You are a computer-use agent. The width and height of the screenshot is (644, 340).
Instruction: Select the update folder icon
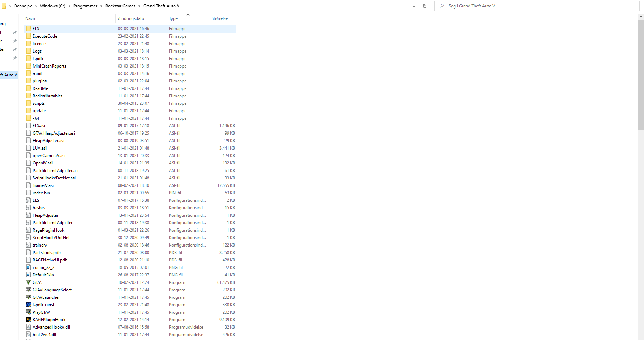(x=28, y=110)
